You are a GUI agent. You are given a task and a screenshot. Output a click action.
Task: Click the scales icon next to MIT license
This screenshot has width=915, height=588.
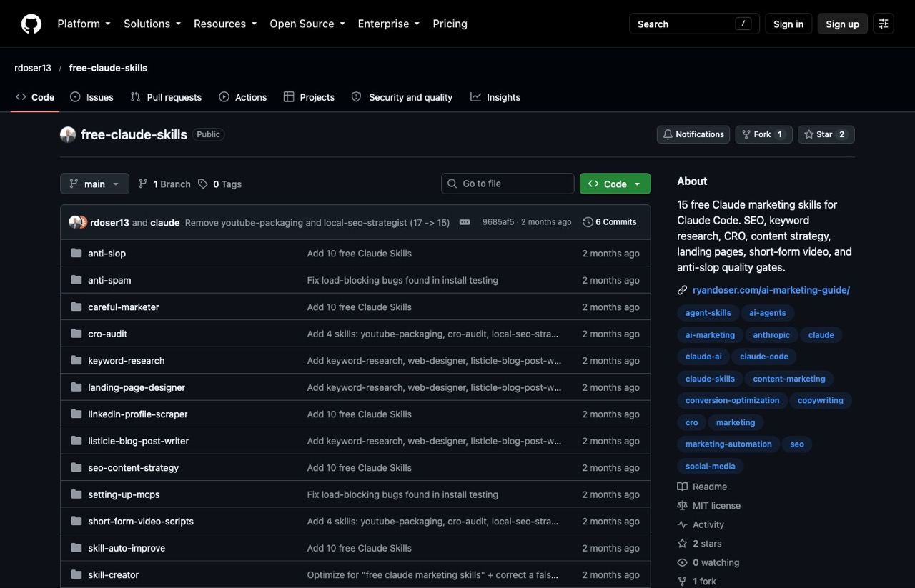point(682,506)
